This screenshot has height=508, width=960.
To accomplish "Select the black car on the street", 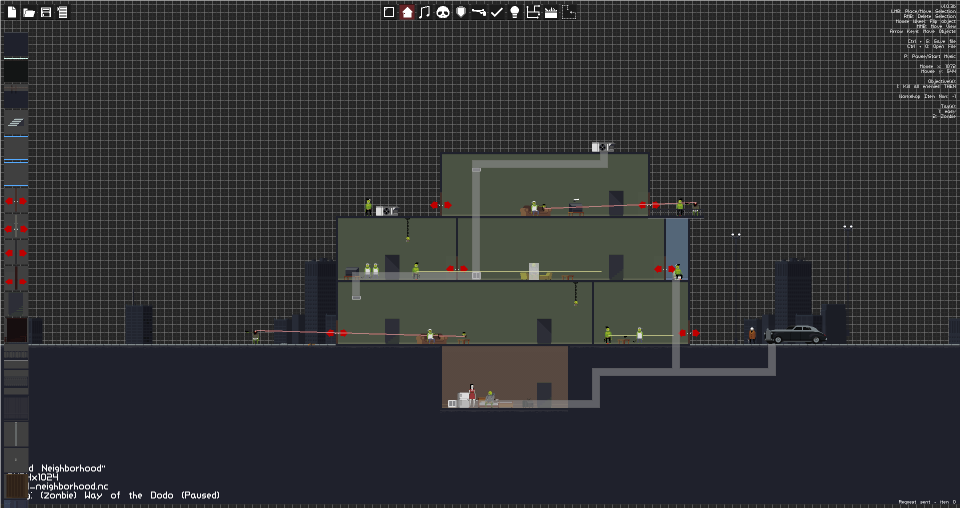I will coord(796,334).
